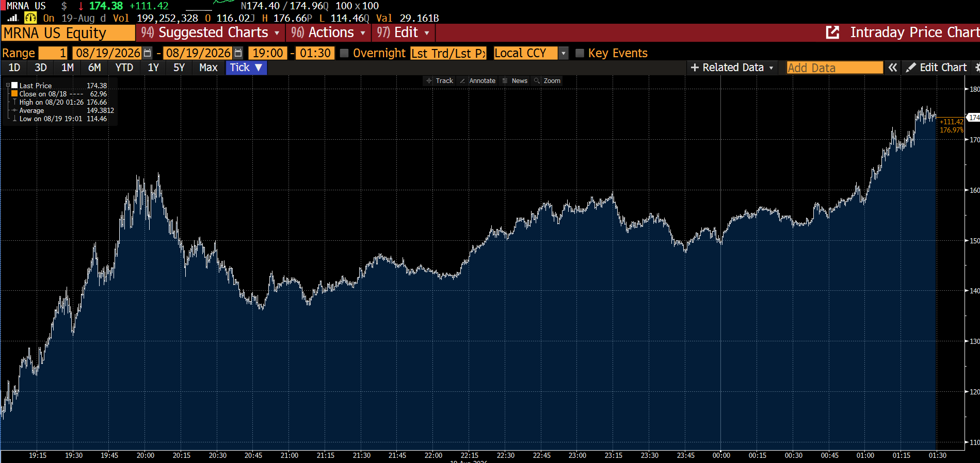Select the Annotate pencil tool
The width and height of the screenshot is (980, 463).
(x=477, y=81)
